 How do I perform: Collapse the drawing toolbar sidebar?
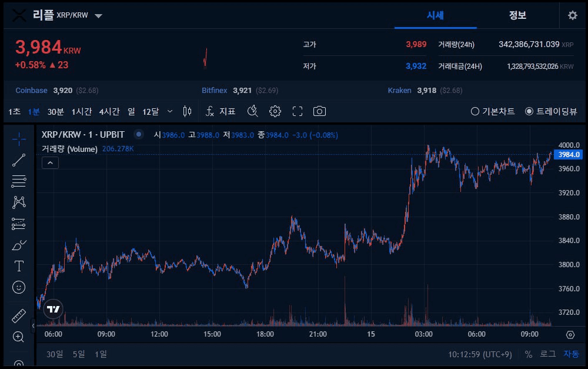pos(33,326)
